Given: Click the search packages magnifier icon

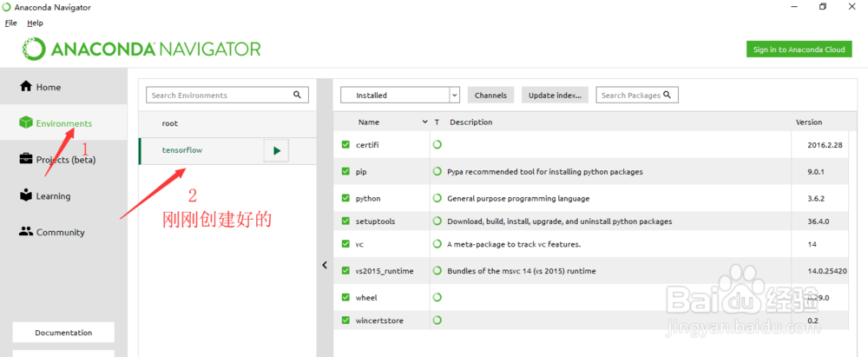Looking at the screenshot, I should pyautogui.click(x=667, y=95).
